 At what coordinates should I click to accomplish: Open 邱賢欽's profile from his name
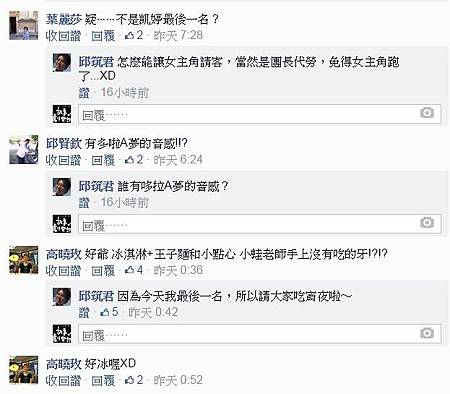pos(64,144)
